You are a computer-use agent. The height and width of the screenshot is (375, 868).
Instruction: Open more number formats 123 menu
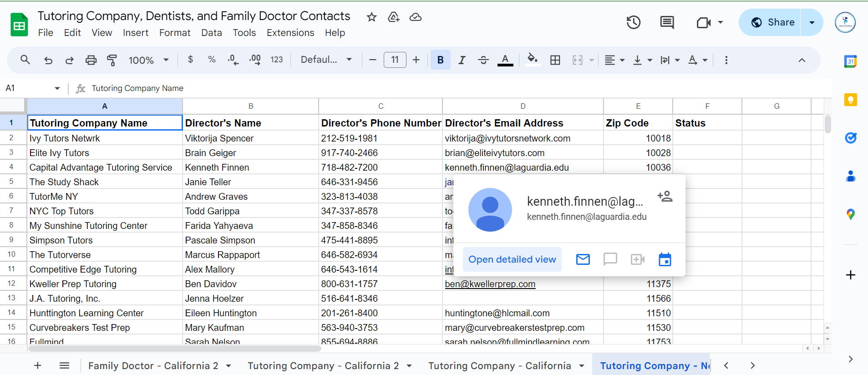[277, 60]
